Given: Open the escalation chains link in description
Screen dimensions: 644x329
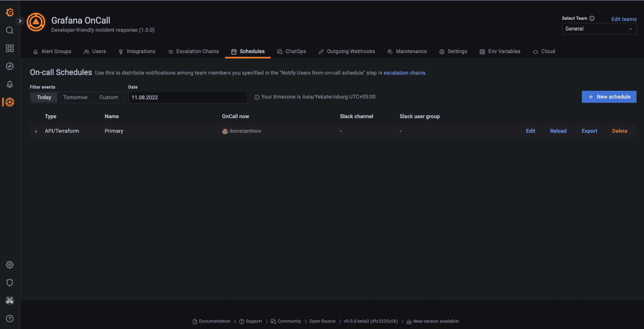Looking at the screenshot, I should click(x=404, y=73).
